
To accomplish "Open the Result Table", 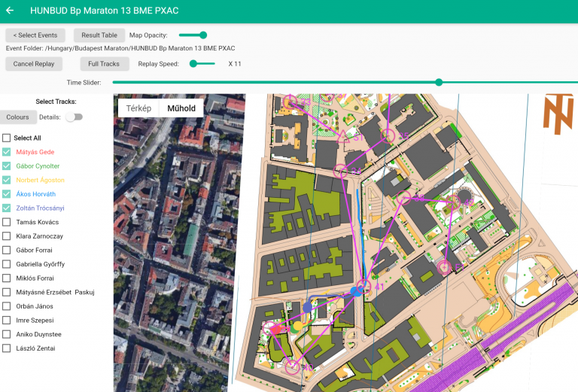I will [x=99, y=35].
